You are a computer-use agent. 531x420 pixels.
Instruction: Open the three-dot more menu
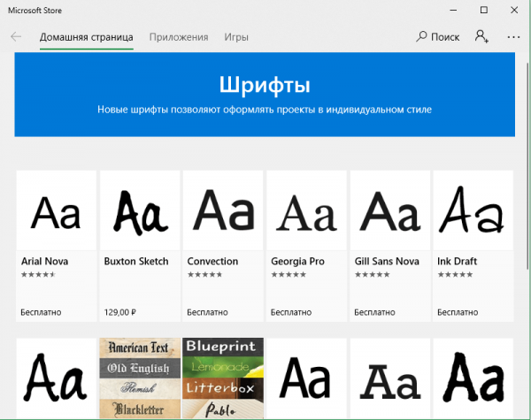(x=513, y=37)
